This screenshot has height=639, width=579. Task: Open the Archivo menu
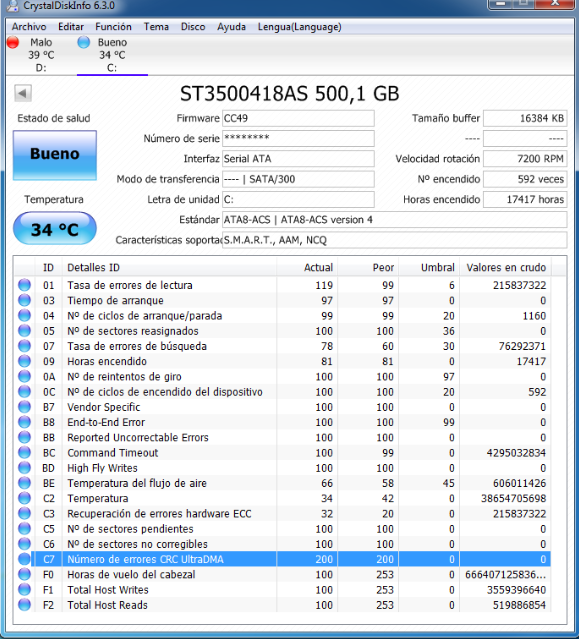[x=29, y=27]
